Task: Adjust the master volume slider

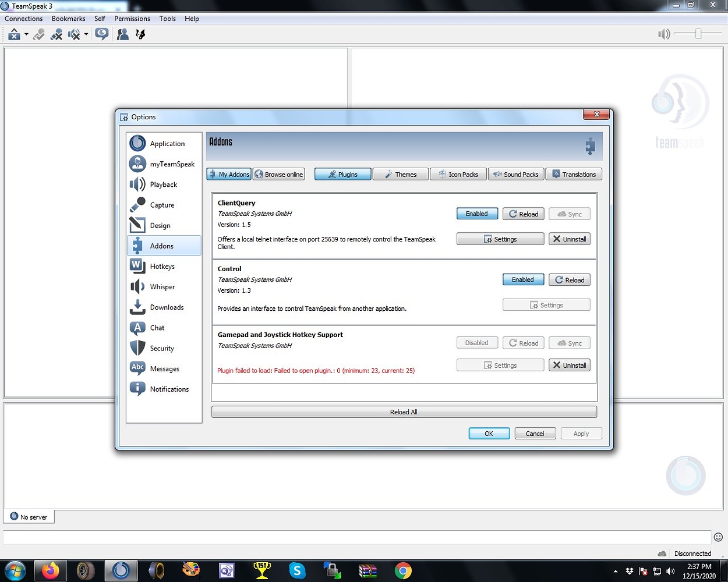Action: (x=698, y=34)
